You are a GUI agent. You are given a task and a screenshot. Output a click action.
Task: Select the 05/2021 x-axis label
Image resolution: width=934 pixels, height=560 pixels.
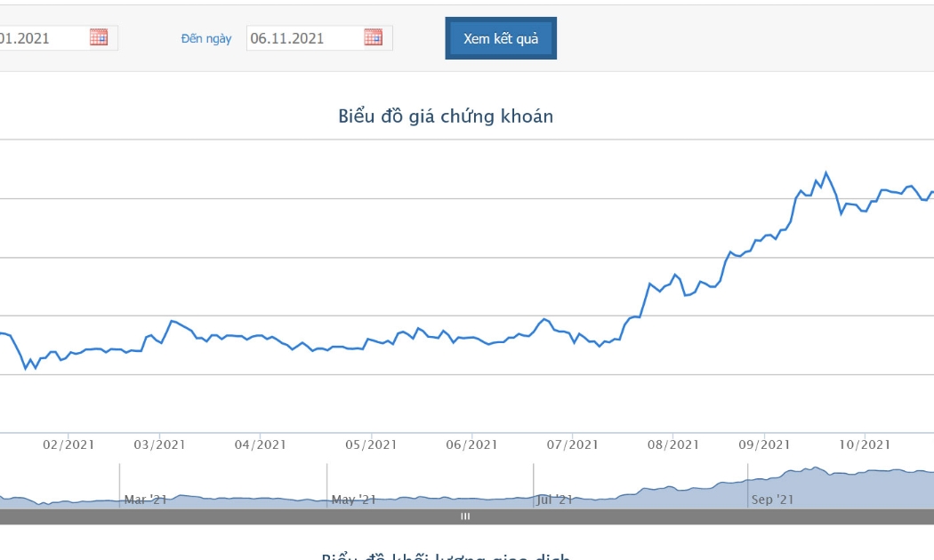coord(371,444)
